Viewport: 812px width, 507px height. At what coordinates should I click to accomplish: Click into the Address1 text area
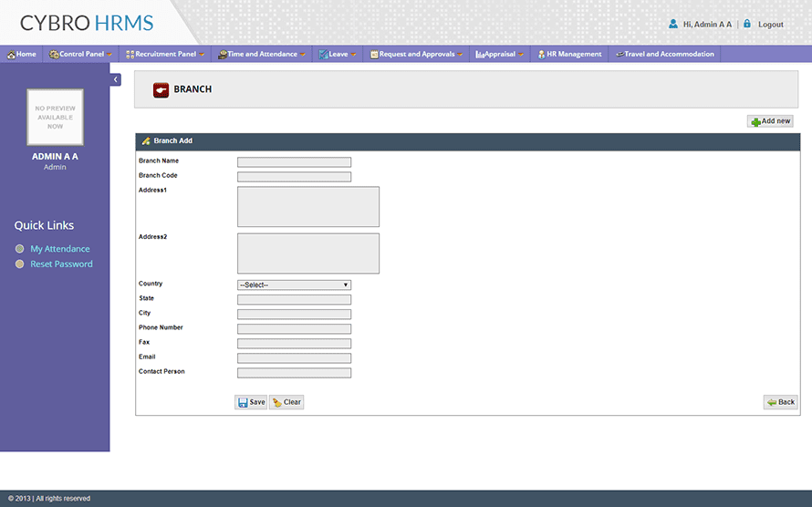pos(308,206)
